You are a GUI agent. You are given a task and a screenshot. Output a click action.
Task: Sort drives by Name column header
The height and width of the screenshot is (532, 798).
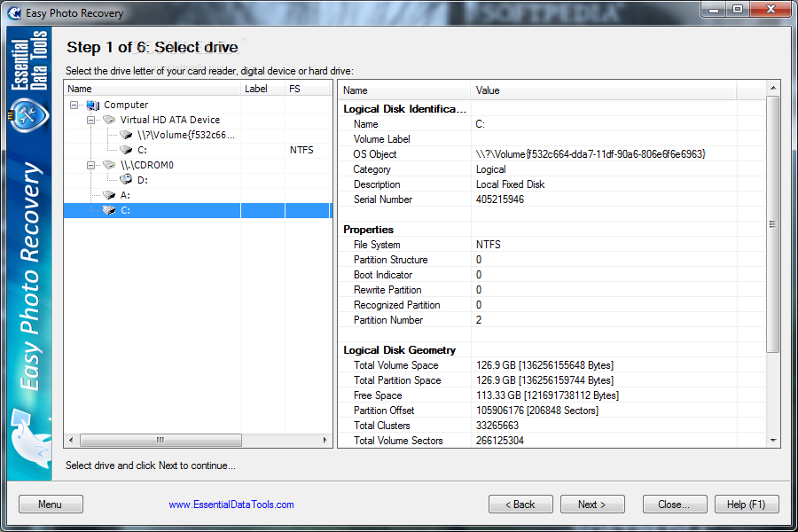coord(153,89)
